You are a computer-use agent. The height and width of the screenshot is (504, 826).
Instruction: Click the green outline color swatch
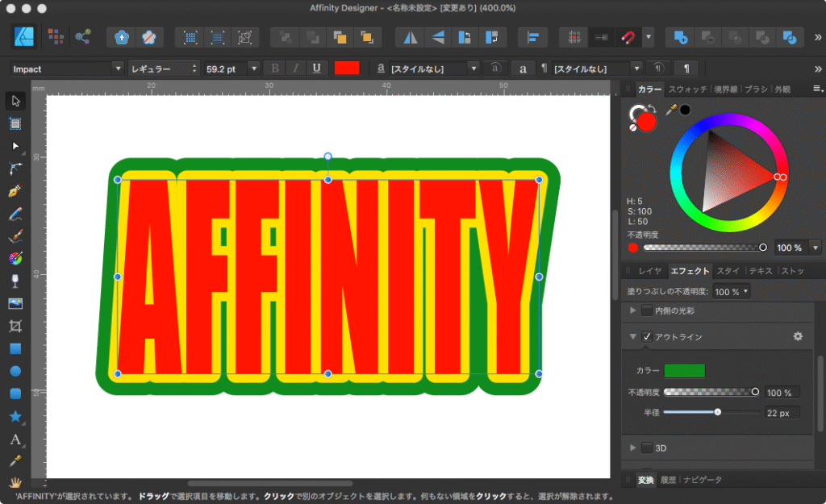tap(684, 370)
